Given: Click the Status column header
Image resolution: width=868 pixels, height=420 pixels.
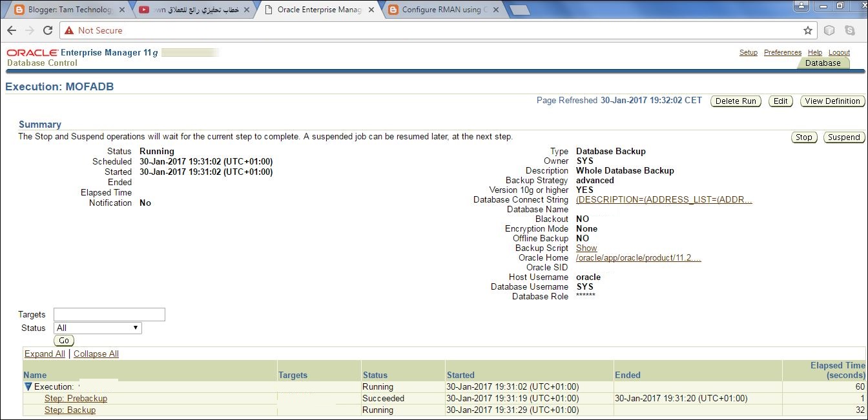Looking at the screenshot, I should (x=375, y=375).
